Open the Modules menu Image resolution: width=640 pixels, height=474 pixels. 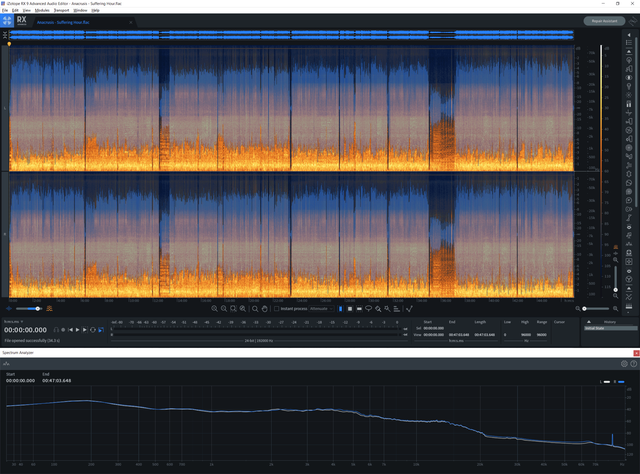coord(42,10)
